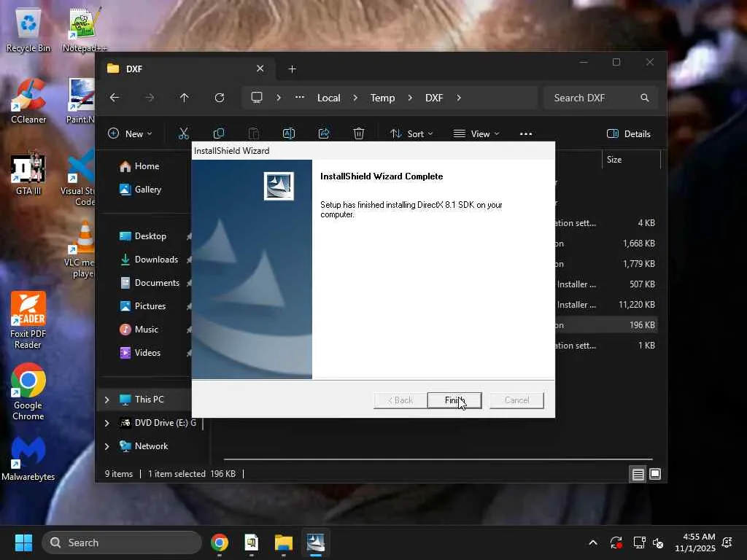Select the Malwarebytes desktop icon
Viewport: 747px width, 560px height.
tap(28, 459)
